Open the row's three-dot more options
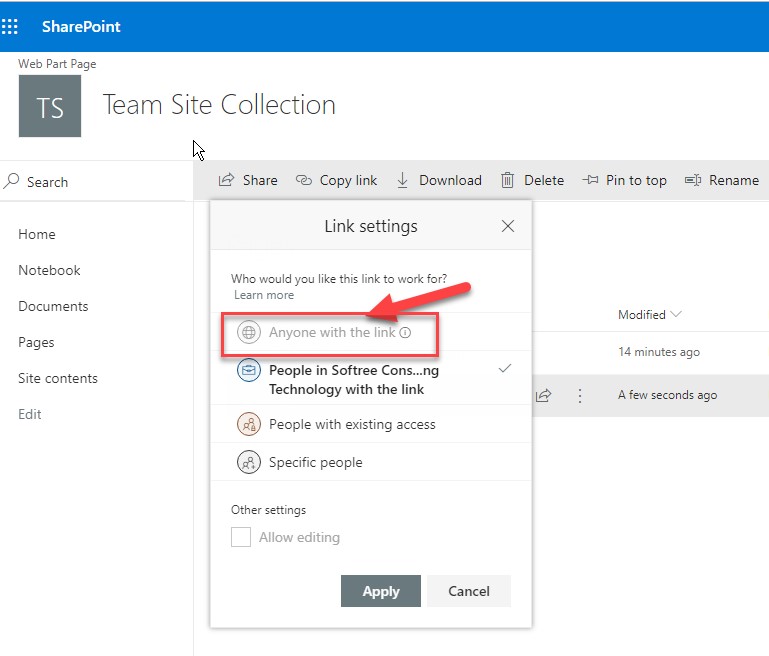The height and width of the screenshot is (656, 769). click(x=580, y=395)
